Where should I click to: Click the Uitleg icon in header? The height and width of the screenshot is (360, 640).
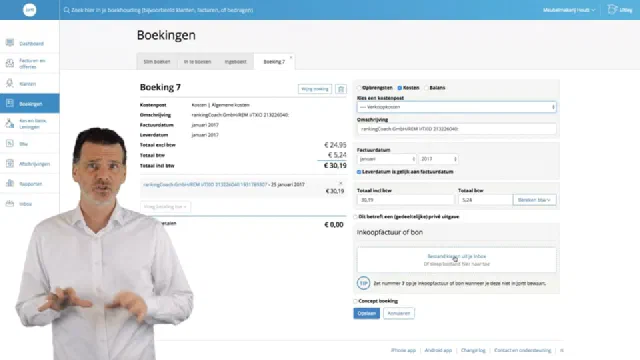(x=612, y=10)
